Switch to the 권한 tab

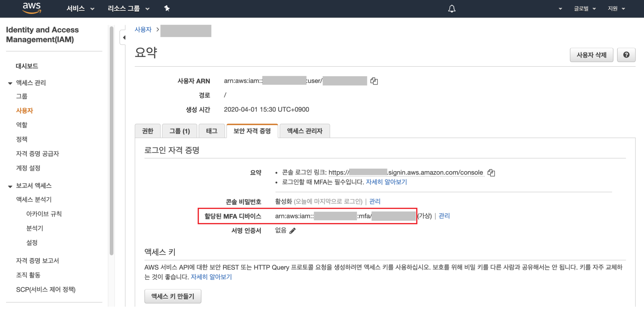pos(147,131)
